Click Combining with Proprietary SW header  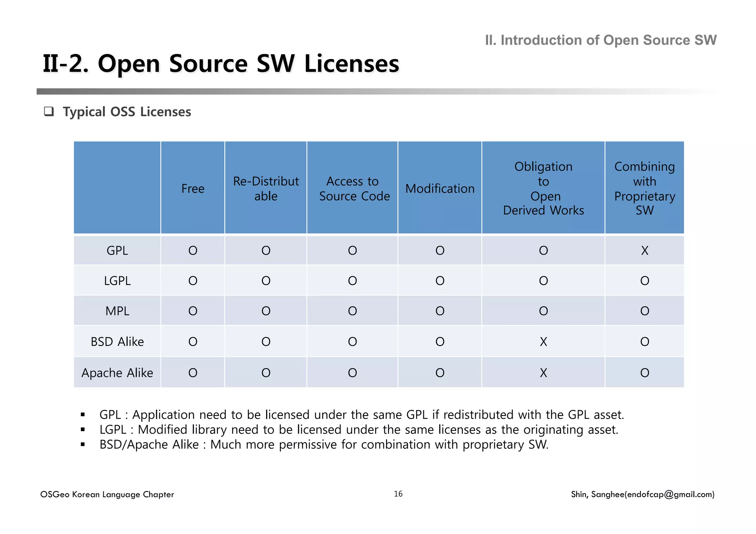(644, 189)
